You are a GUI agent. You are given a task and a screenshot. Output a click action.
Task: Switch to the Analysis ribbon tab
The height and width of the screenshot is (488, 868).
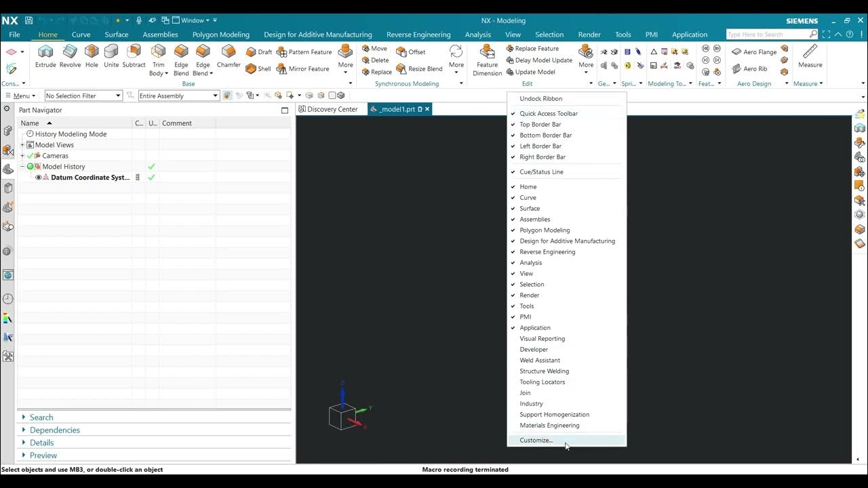click(477, 35)
